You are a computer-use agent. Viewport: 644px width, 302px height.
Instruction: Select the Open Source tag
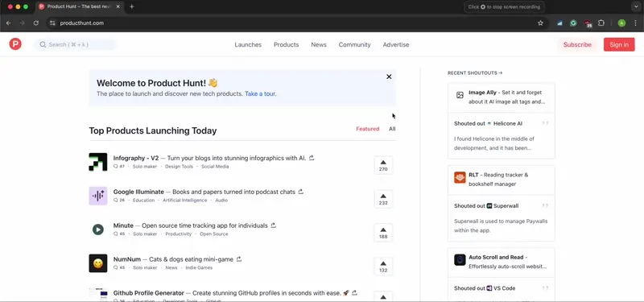click(213, 234)
